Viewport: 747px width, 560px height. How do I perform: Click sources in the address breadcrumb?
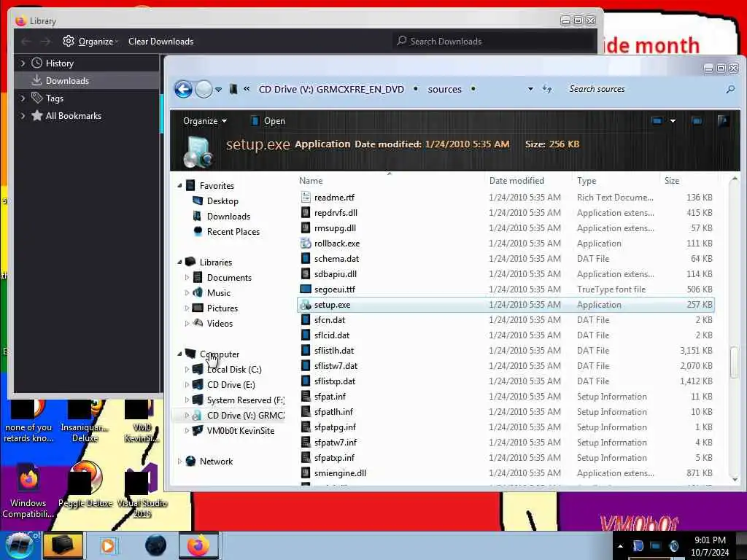click(x=444, y=89)
